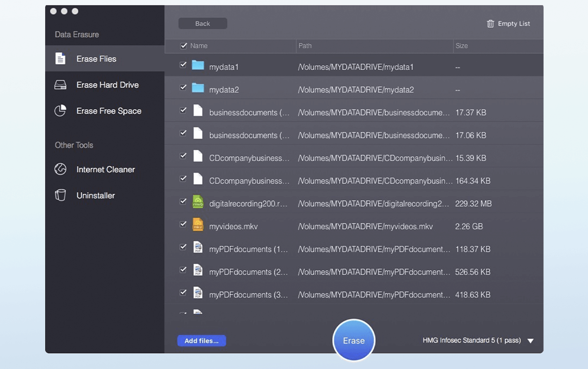Click the path /Volumes/MYDATADRIVE/mydata2
The height and width of the screenshot is (369, 588).
[x=356, y=90]
